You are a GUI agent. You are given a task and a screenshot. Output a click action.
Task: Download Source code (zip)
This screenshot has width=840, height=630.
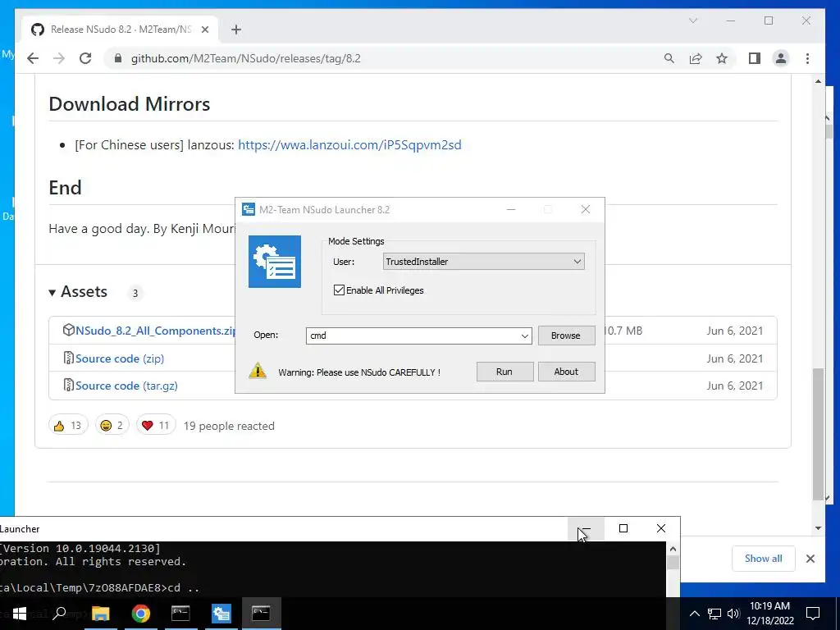point(120,358)
